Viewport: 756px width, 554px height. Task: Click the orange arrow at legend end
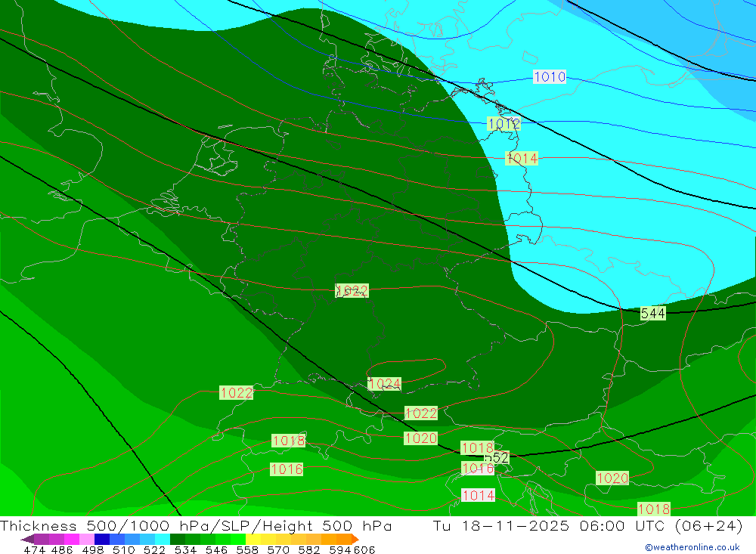tap(355, 539)
